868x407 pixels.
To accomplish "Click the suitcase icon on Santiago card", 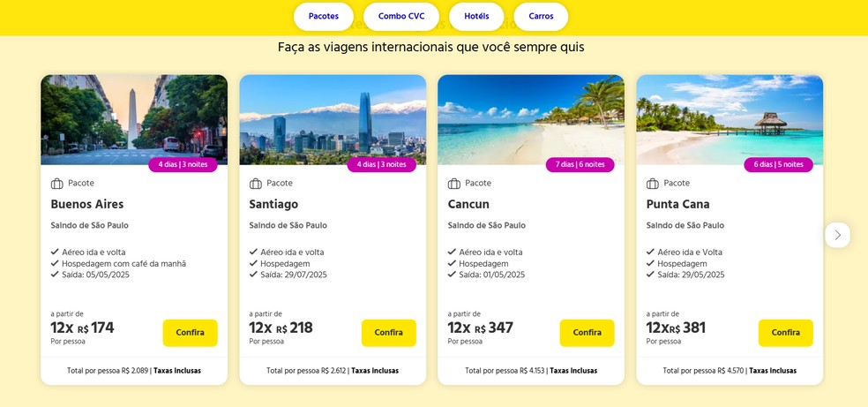I will point(256,184).
